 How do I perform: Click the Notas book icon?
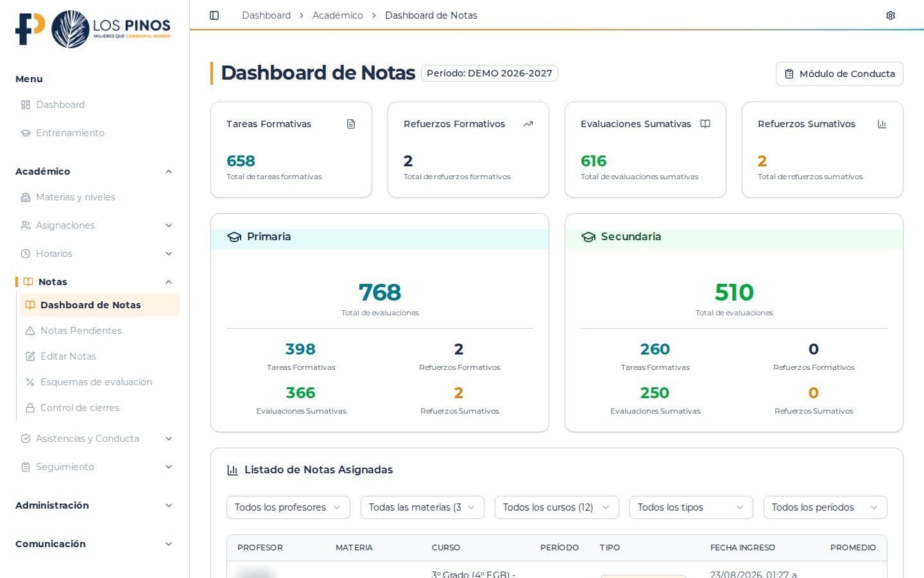point(28,282)
